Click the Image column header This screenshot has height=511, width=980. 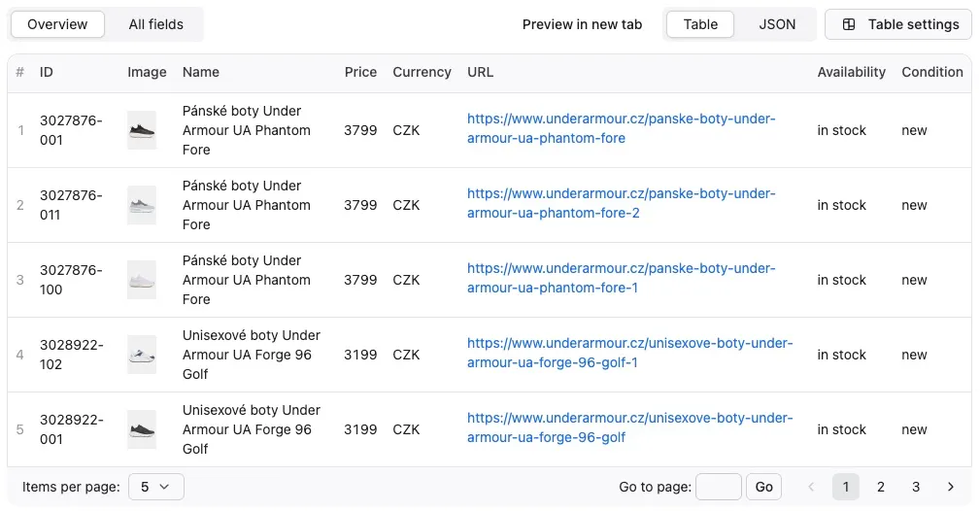[x=147, y=72]
